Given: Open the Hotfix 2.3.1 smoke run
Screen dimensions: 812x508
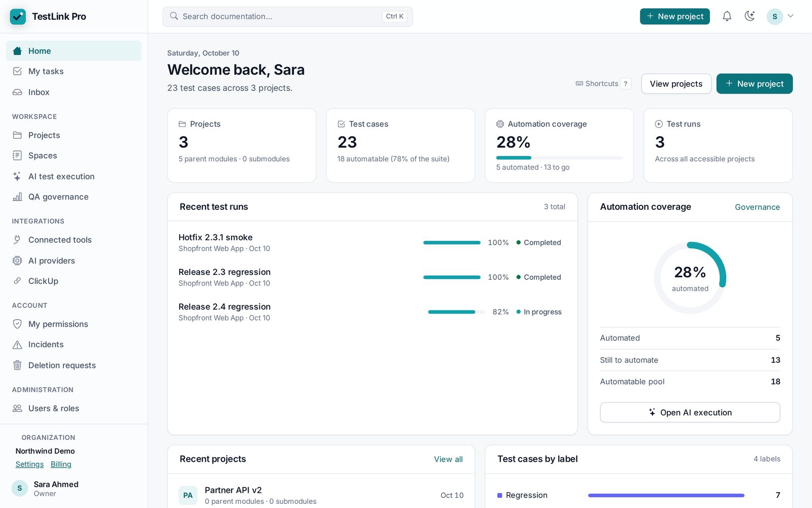Looking at the screenshot, I should (372, 243).
